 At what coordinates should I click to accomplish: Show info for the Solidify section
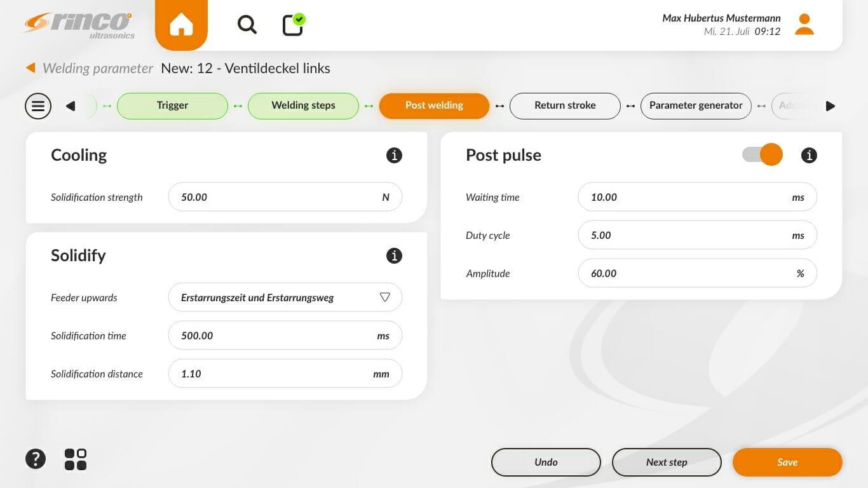coord(394,255)
